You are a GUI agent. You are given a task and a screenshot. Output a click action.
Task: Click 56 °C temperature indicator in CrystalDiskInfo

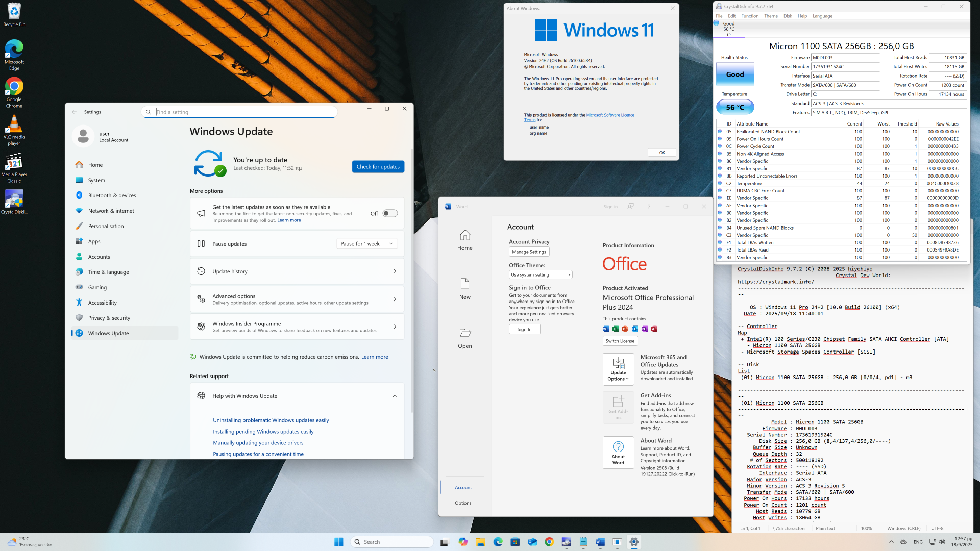tap(735, 107)
